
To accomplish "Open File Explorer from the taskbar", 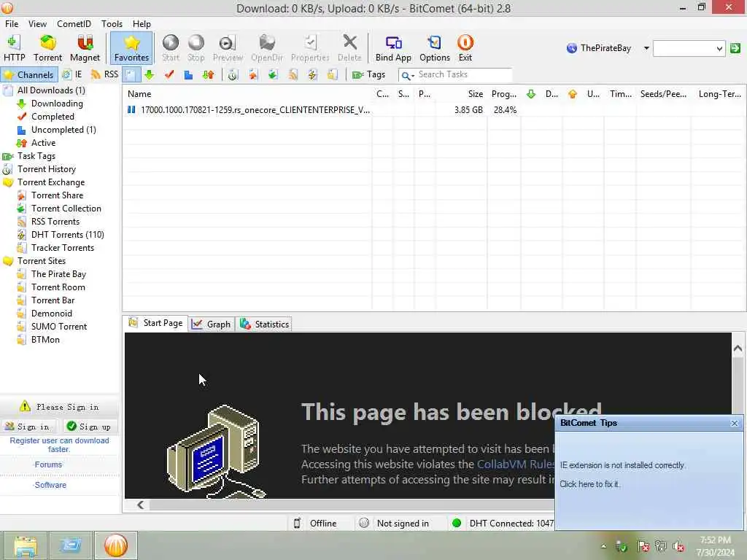I will coord(26,545).
